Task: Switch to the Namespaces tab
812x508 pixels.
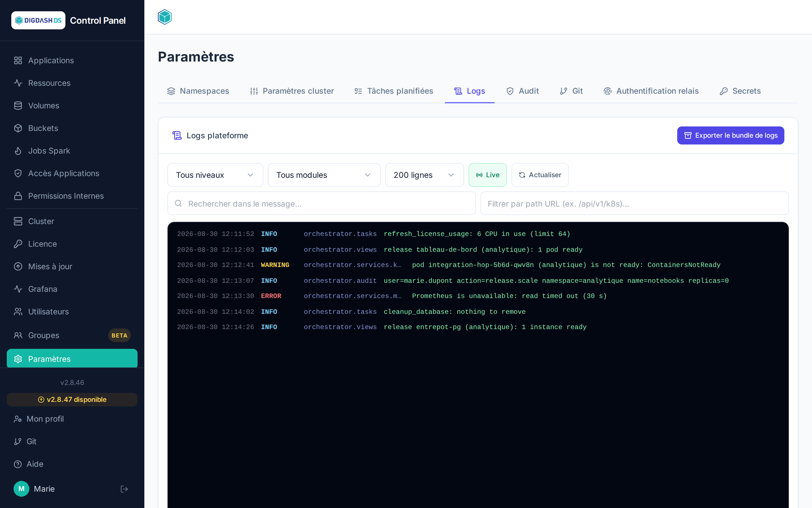Action: tap(198, 91)
